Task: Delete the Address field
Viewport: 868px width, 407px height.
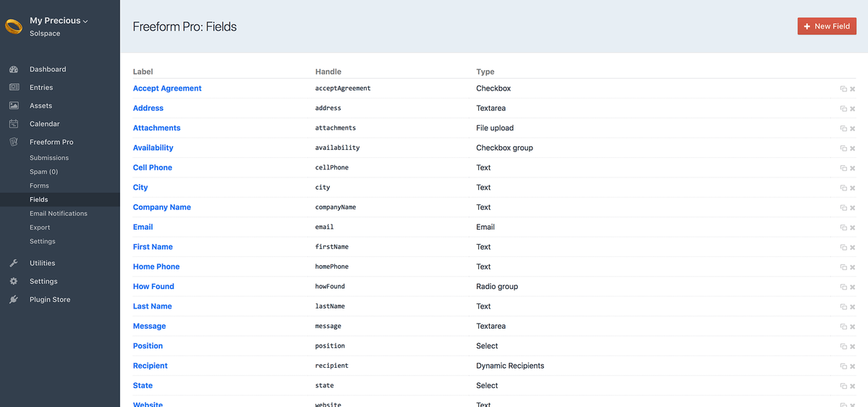Action: [853, 109]
